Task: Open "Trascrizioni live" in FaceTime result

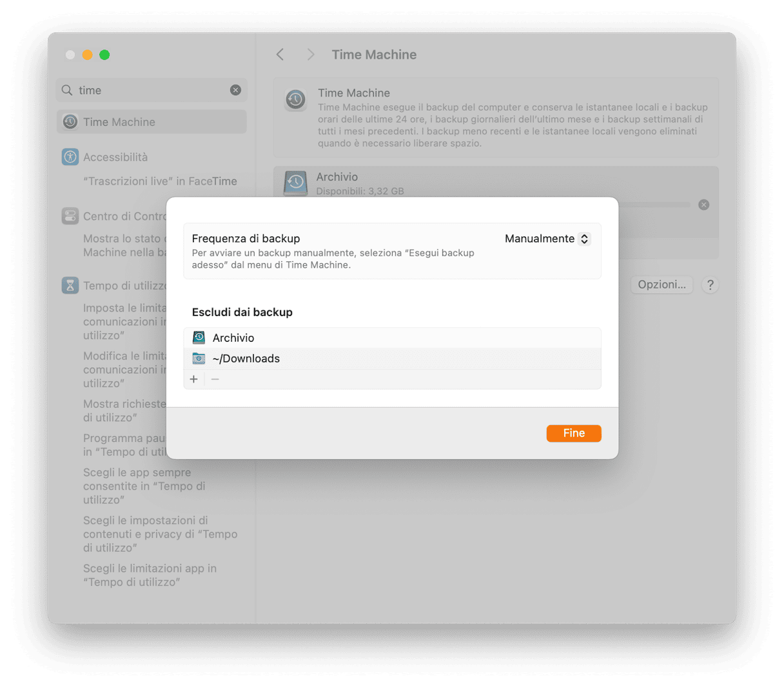Action: coord(160,181)
